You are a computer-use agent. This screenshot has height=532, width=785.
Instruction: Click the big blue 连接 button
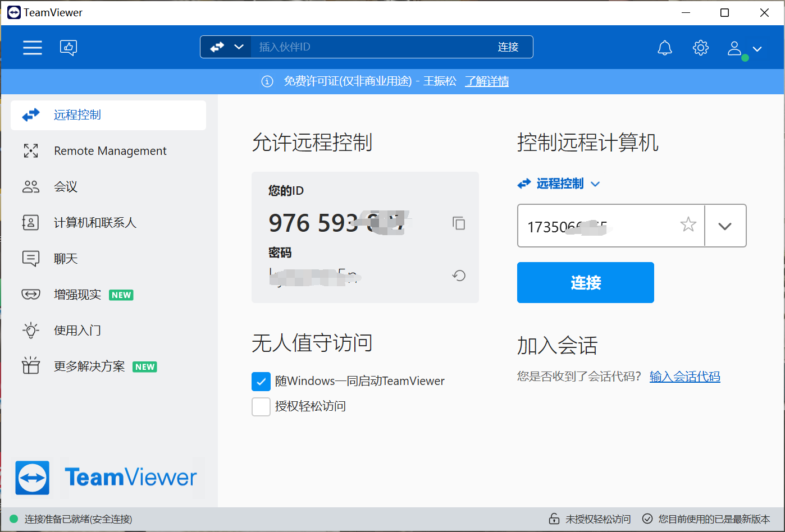[586, 282]
